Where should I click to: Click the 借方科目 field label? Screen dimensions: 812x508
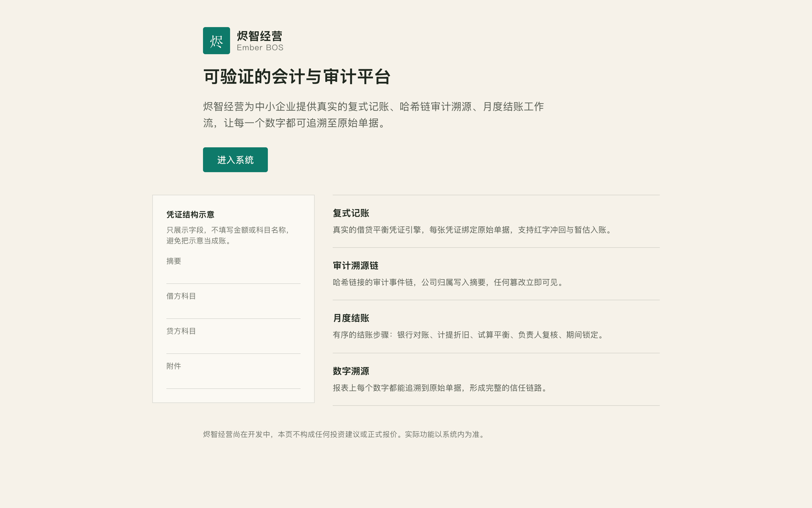181,296
